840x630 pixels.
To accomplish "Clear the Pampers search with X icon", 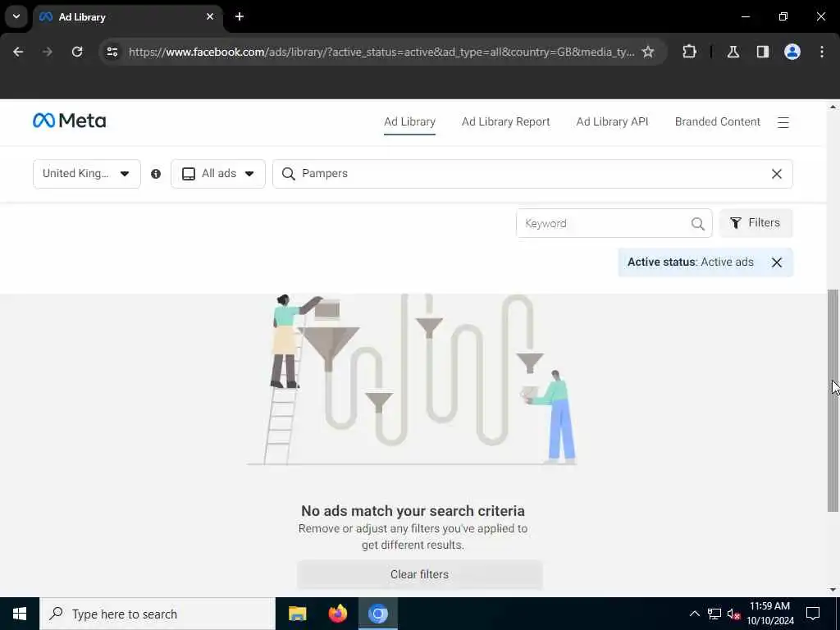I will pos(776,174).
